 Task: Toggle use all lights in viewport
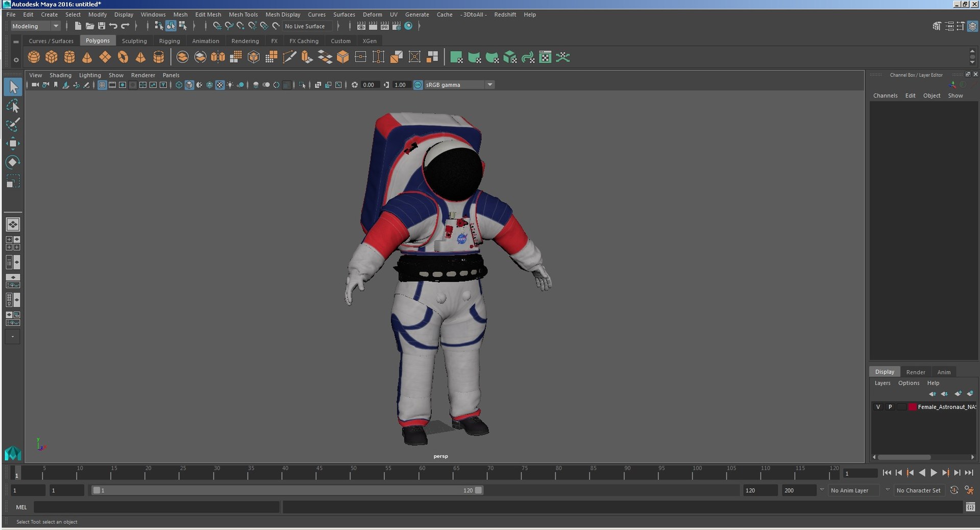[x=230, y=85]
